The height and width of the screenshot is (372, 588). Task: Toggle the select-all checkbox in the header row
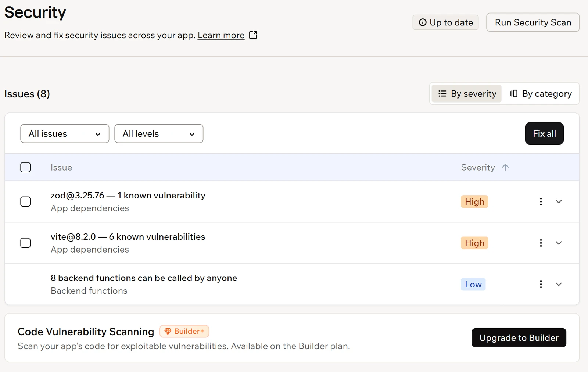point(25,167)
